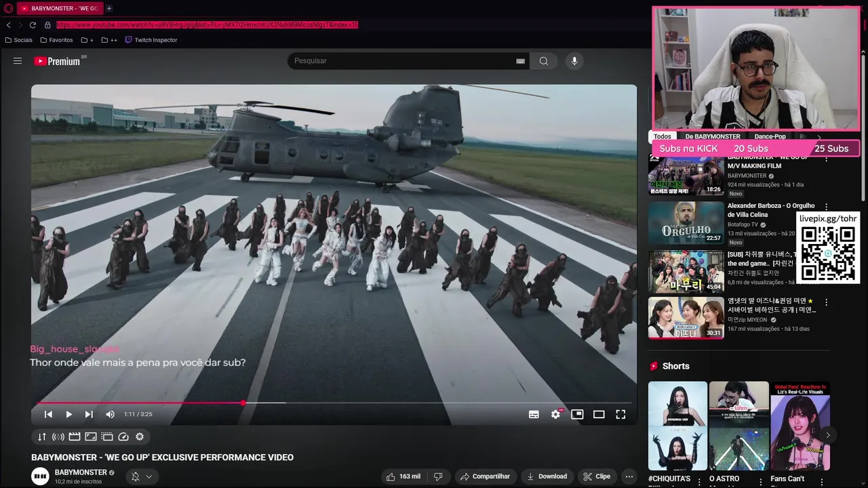
Task: Start voice search with the microphone
Action: point(574,61)
